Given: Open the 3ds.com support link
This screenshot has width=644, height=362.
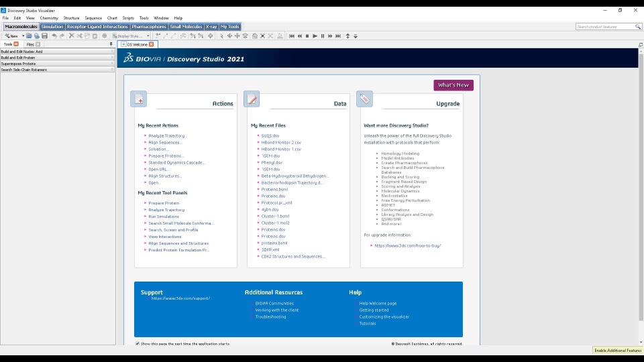Looking at the screenshot, I should point(180,298).
